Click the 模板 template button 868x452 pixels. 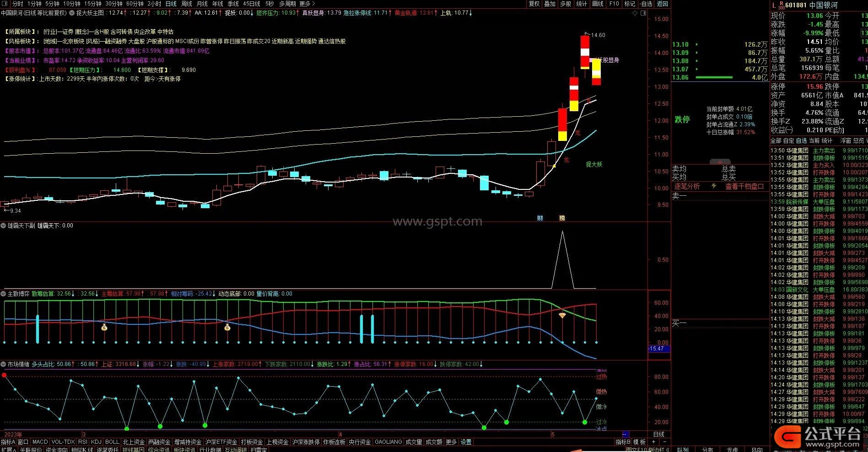[639, 442]
